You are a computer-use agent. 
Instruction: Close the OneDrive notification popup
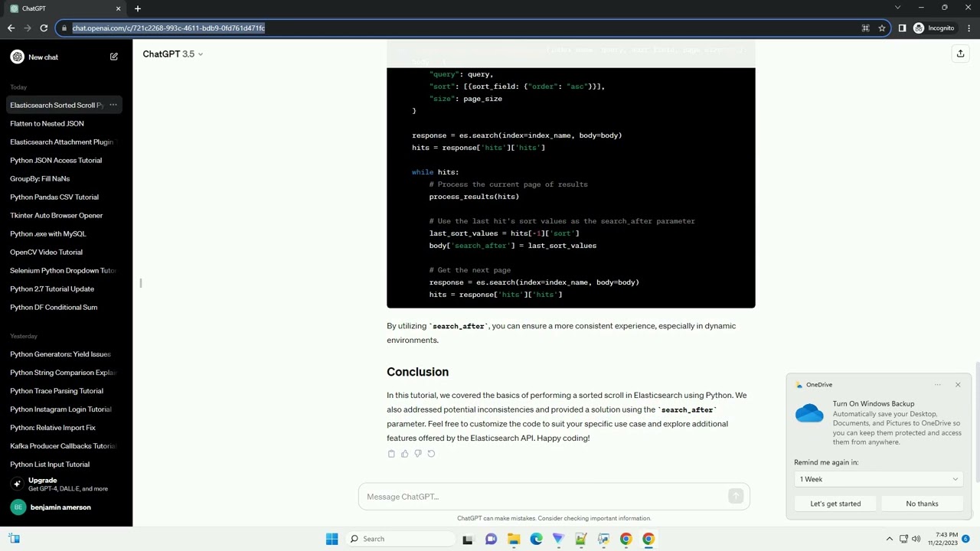coord(957,385)
